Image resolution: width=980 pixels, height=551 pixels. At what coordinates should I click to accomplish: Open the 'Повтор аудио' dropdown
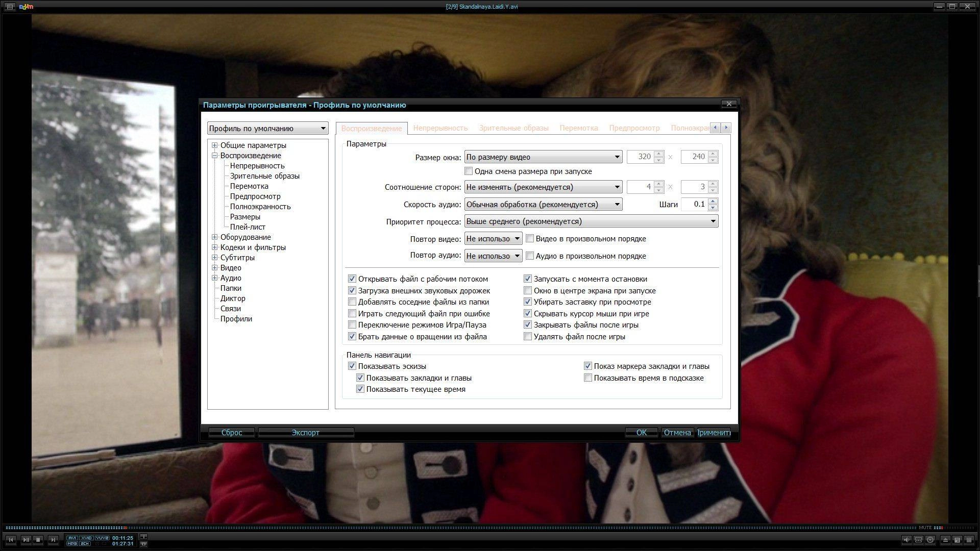click(x=493, y=256)
